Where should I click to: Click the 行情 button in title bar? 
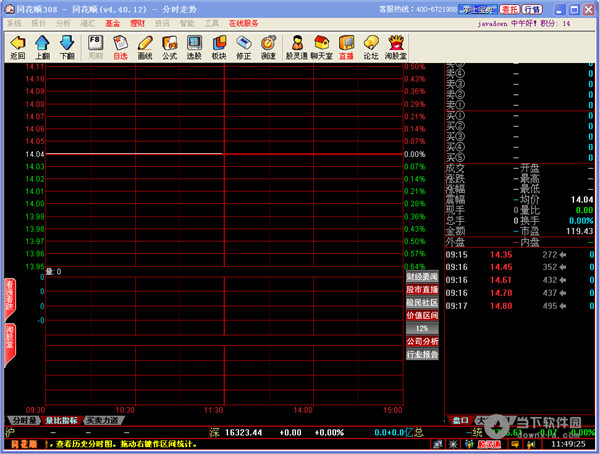click(x=532, y=10)
